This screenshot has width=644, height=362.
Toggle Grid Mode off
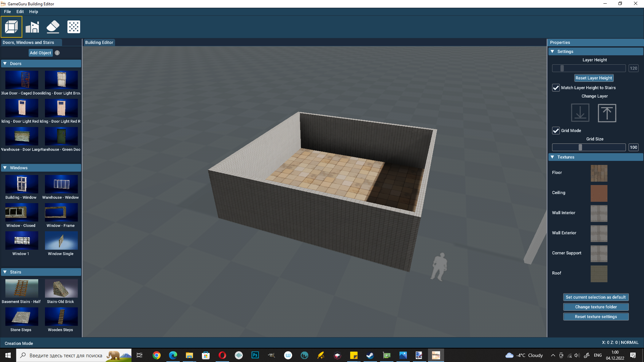pyautogui.click(x=556, y=130)
